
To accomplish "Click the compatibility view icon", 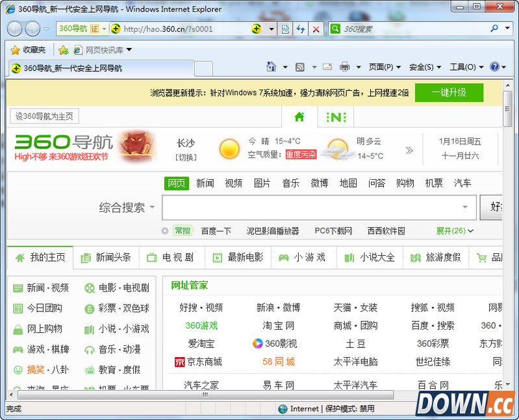I will [x=285, y=29].
